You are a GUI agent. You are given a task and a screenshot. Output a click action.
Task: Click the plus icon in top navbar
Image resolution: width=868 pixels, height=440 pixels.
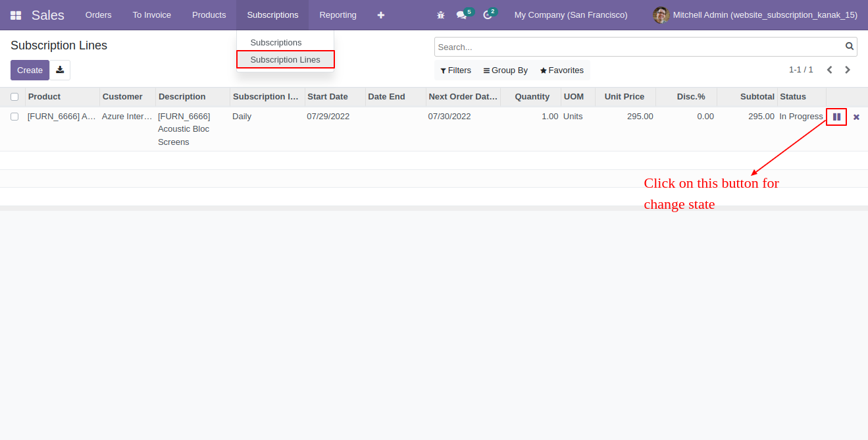[380, 15]
